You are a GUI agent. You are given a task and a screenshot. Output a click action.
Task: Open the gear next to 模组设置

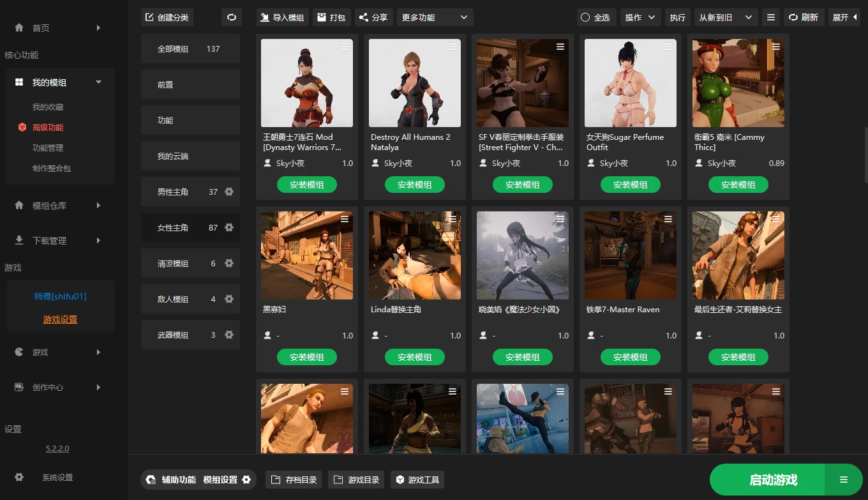click(245, 479)
